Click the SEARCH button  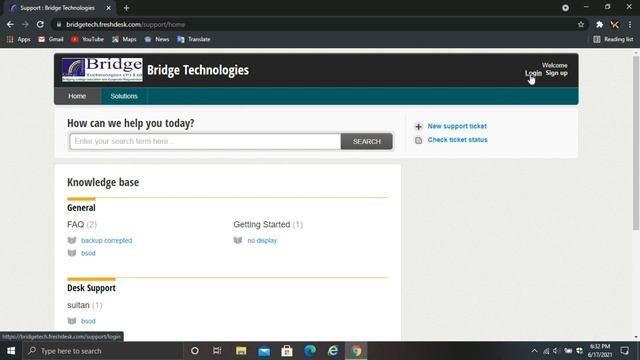(x=367, y=141)
